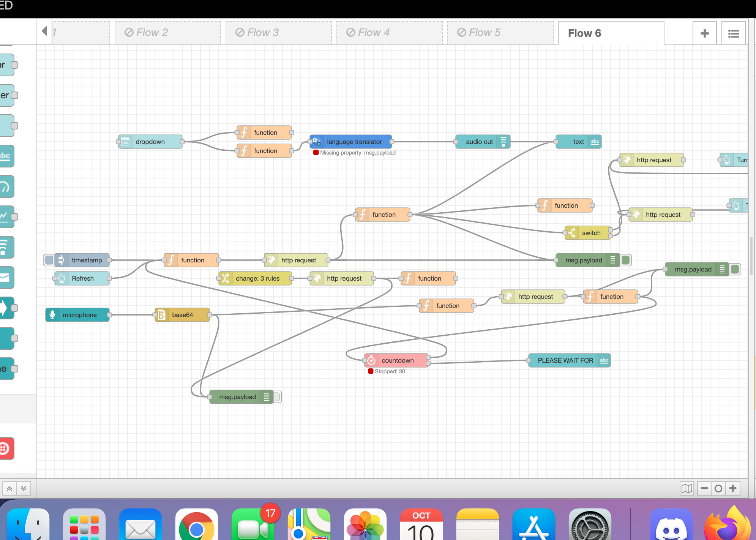756x540 pixels.
Task: Toggle debug button on far-right msg.payload node
Action: click(x=735, y=269)
